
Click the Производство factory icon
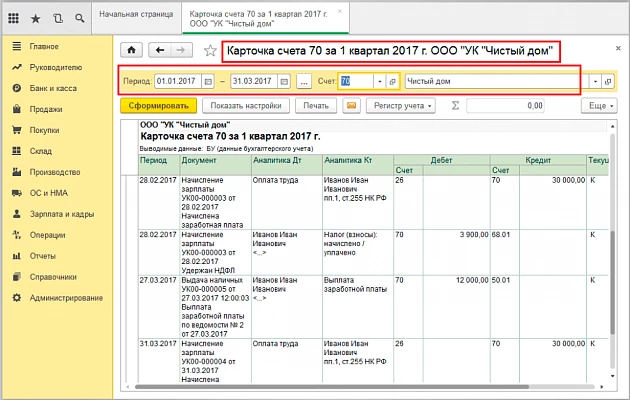coord(16,172)
